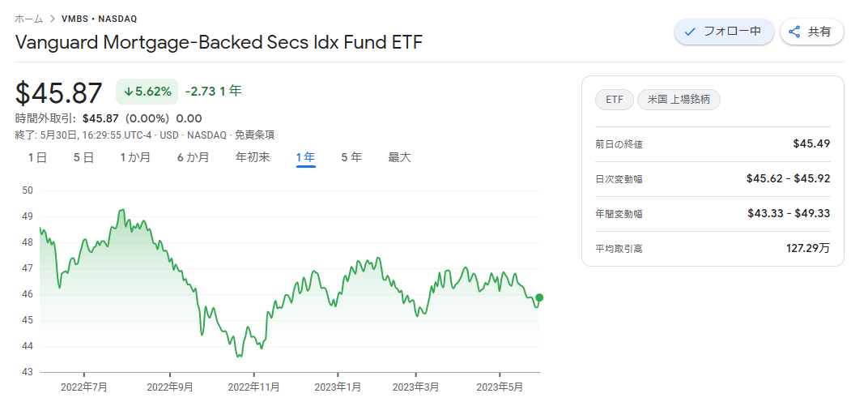Viewport: 868px width, 402px height.
Task: Click the checkmark icon in フォロー中 button
Action: coord(689,32)
